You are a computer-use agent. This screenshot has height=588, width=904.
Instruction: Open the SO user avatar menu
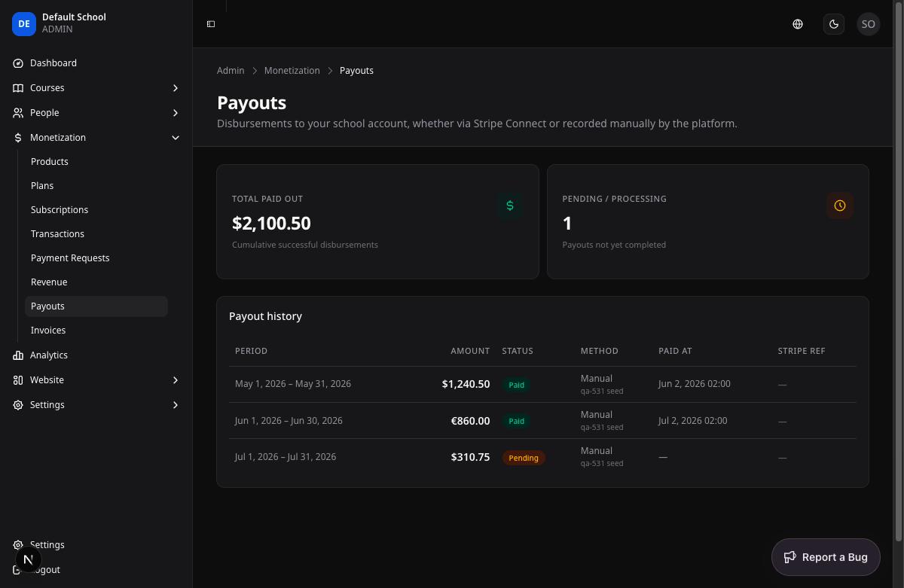pyautogui.click(x=869, y=24)
